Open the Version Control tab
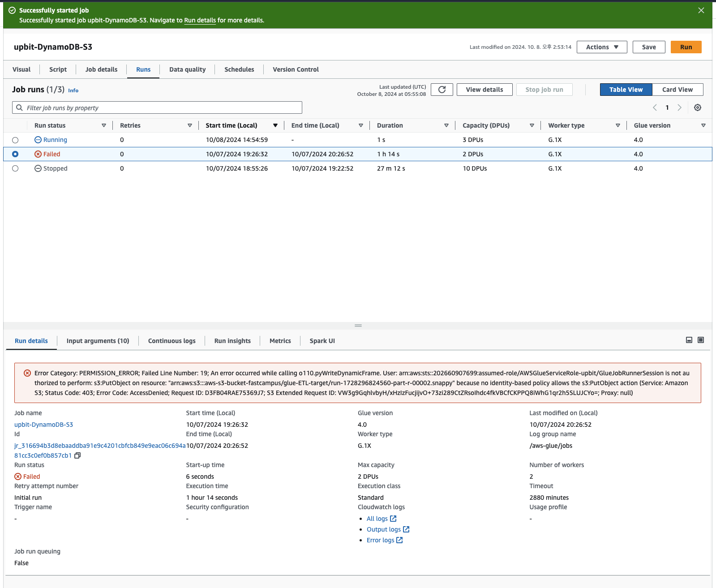This screenshot has width=716, height=588. (x=296, y=69)
